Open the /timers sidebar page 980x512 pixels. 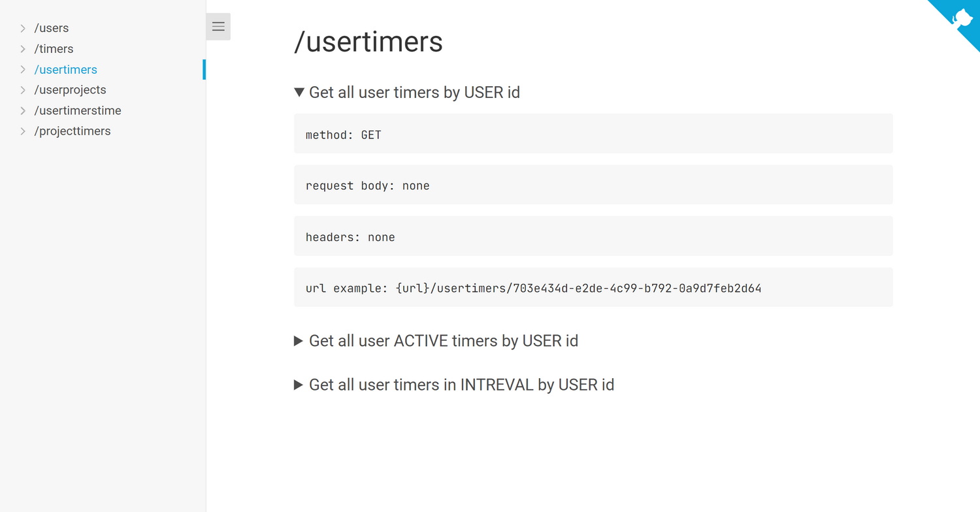click(x=54, y=49)
